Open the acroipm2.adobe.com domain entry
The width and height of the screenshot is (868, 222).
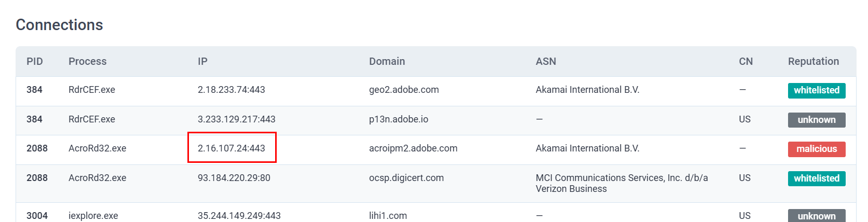[x=413, y=148]
